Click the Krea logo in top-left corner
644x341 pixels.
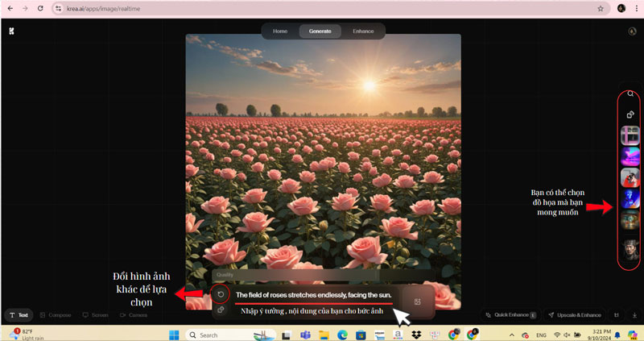click(11, 31)
